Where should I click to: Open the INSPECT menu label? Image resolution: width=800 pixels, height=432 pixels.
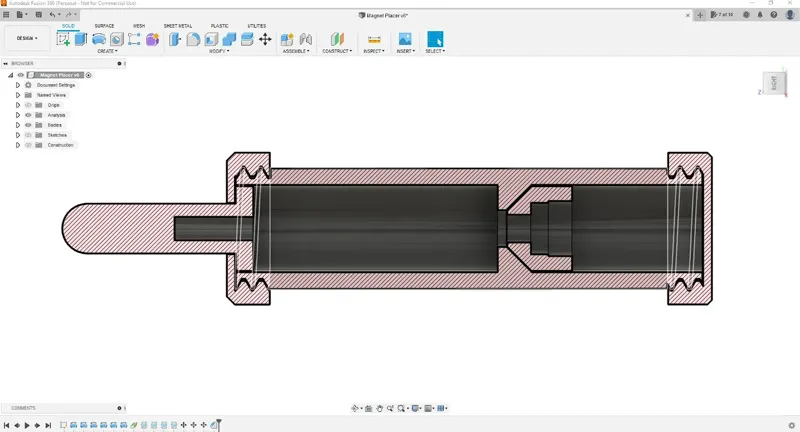[374, 51]
